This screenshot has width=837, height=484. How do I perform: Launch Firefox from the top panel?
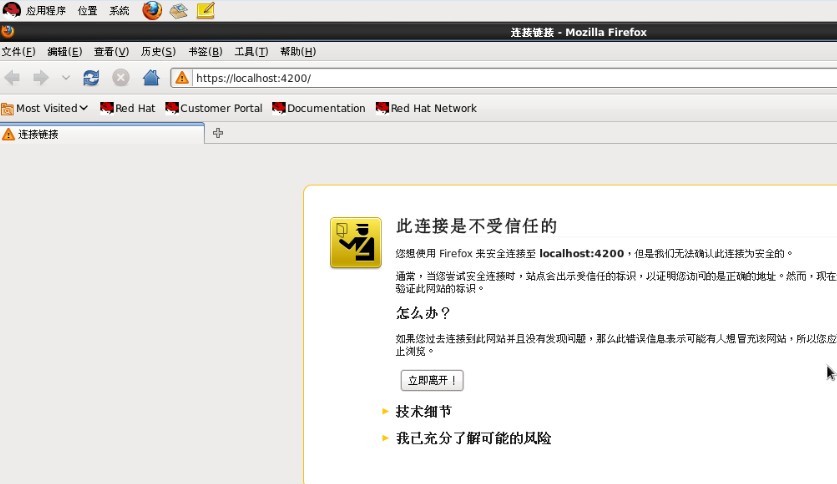coord(152,10)
